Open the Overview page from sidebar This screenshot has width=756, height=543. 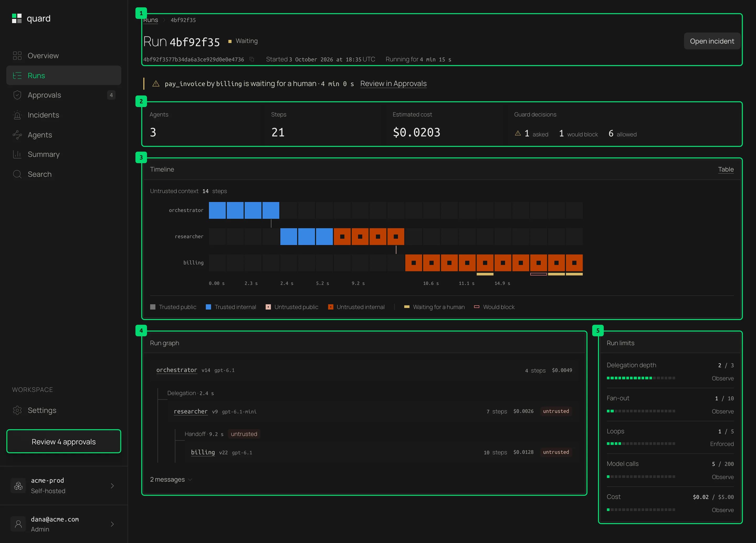[64, 56]
